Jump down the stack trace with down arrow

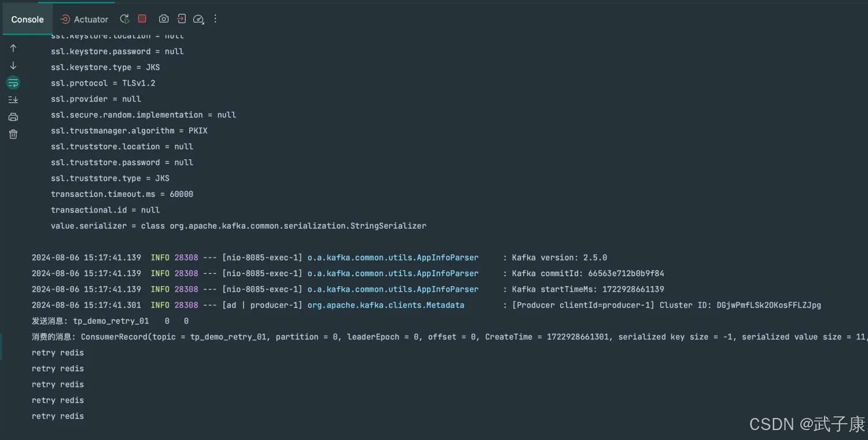click(13, 65)
